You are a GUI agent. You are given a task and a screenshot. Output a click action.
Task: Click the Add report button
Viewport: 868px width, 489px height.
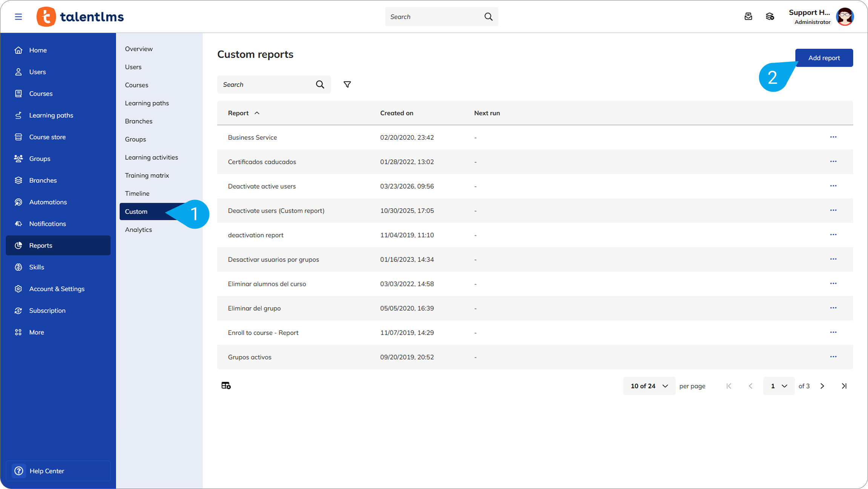(824, 58)
